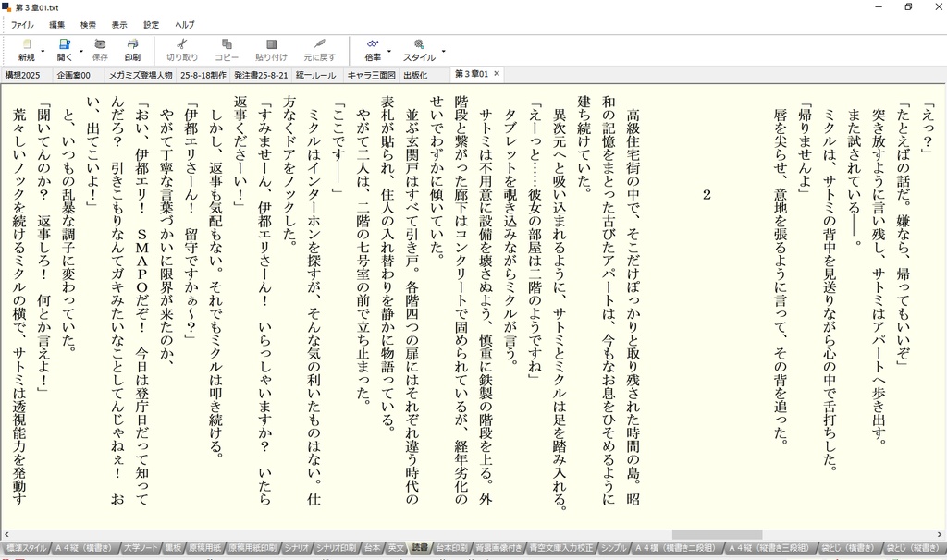Switch to the 25-8-18制作 tab
Image resolution: width=947 pixels, height=560 pixels.
[203, 76]
